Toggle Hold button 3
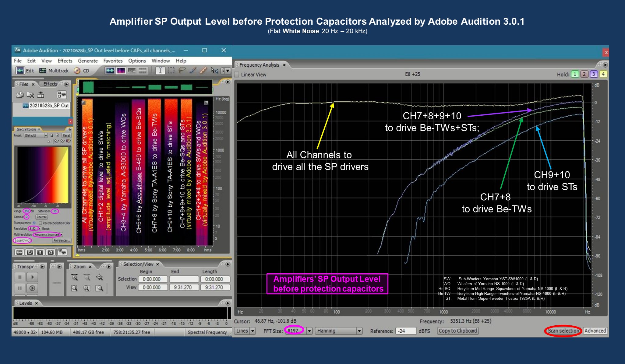This screenshot has height=364, width=625. coord(594,74)
